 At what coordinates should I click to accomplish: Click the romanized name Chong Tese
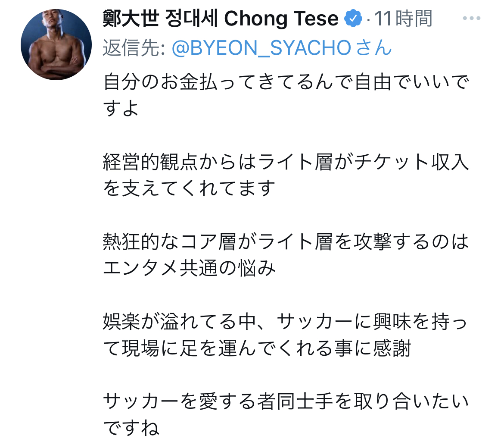281,19
